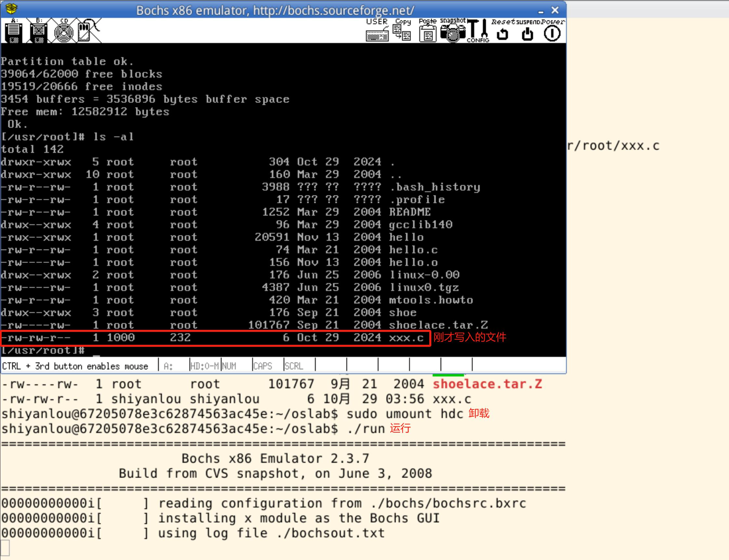This screenshot has width=729, height=560.
Task: Click the Power button icon
Action: pyautogui.click(x=552, y=31)
